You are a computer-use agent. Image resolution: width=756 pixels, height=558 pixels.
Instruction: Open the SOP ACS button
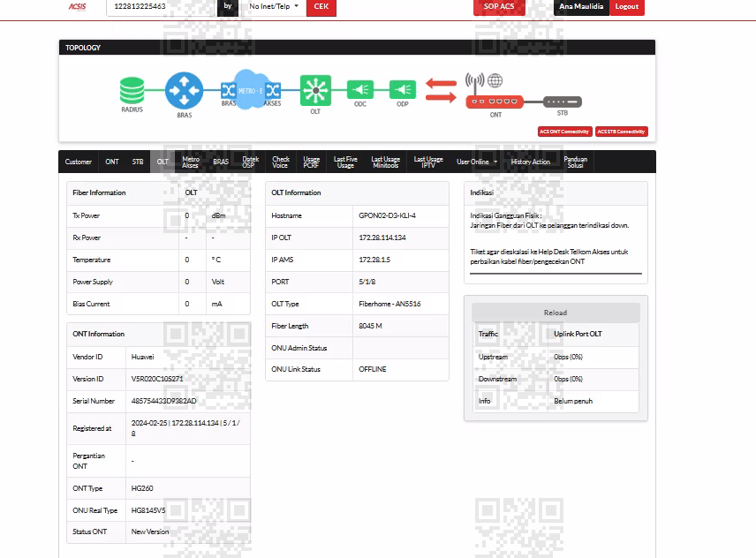click(x=499, y=7)
